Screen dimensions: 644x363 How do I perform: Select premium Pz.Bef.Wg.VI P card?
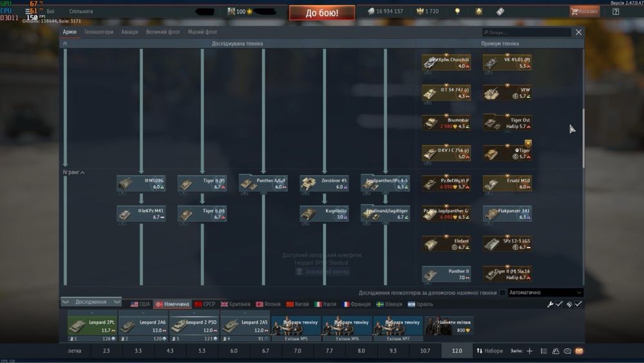click(x=446, y=183)
